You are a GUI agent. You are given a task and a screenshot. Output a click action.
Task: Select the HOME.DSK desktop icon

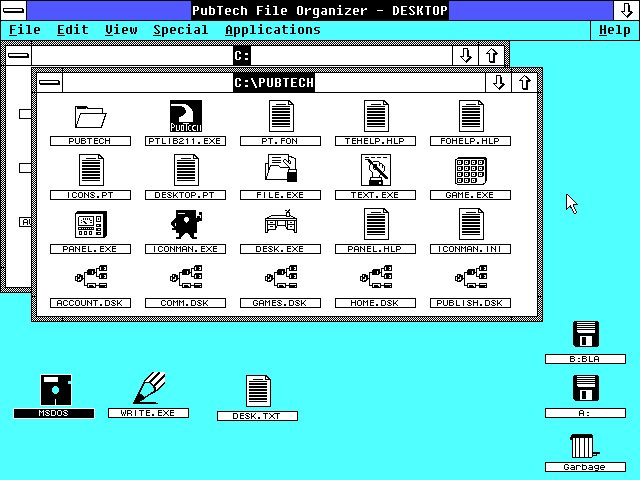pos(376,277)
